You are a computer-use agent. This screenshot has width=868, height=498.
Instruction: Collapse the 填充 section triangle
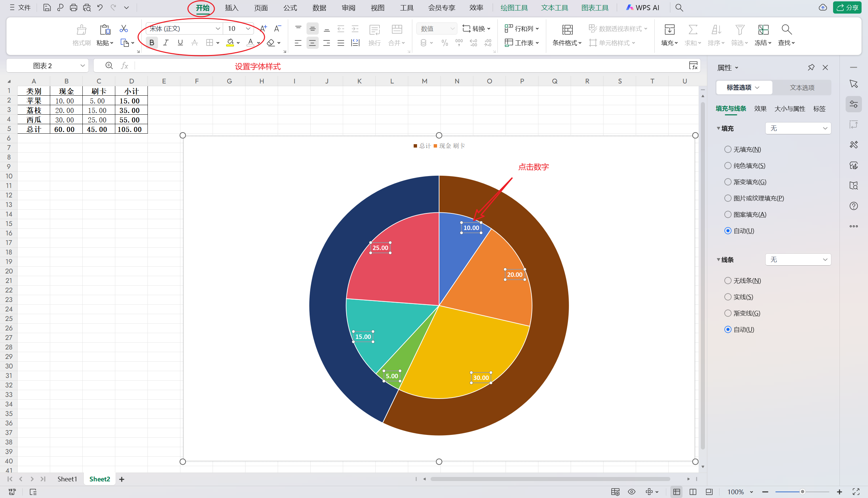coord(718,128)
